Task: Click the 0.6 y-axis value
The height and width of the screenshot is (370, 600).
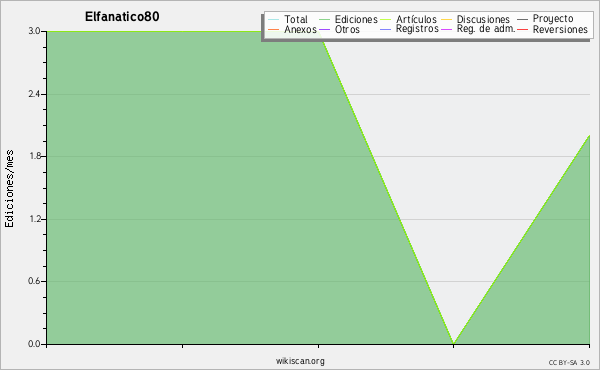Action: pos(34,281)
